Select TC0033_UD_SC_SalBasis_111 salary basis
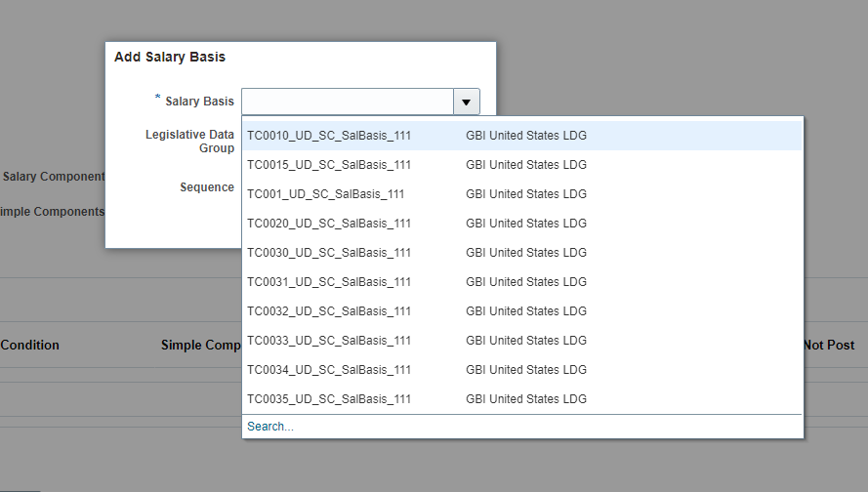 (x=329, y=341)
